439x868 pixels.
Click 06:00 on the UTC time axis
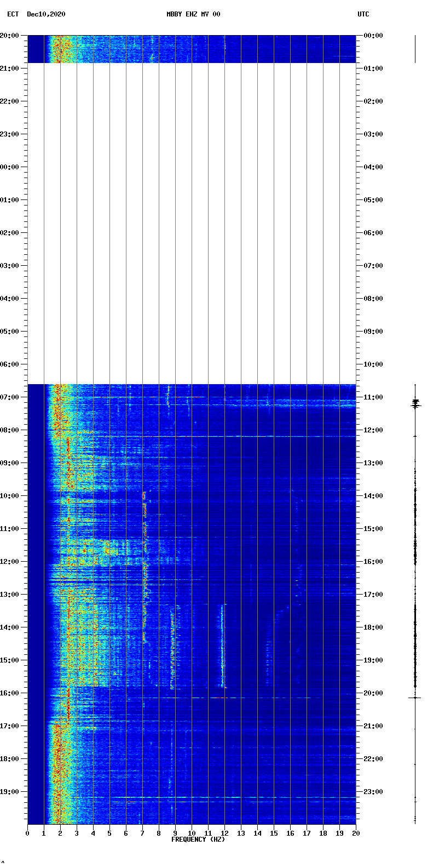tap(373, 233)
